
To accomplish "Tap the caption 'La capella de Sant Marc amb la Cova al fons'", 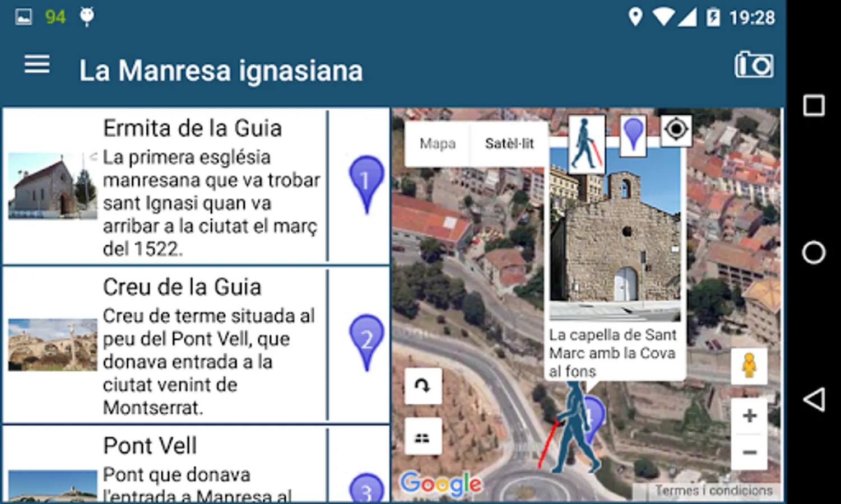I will click(613, 353).
